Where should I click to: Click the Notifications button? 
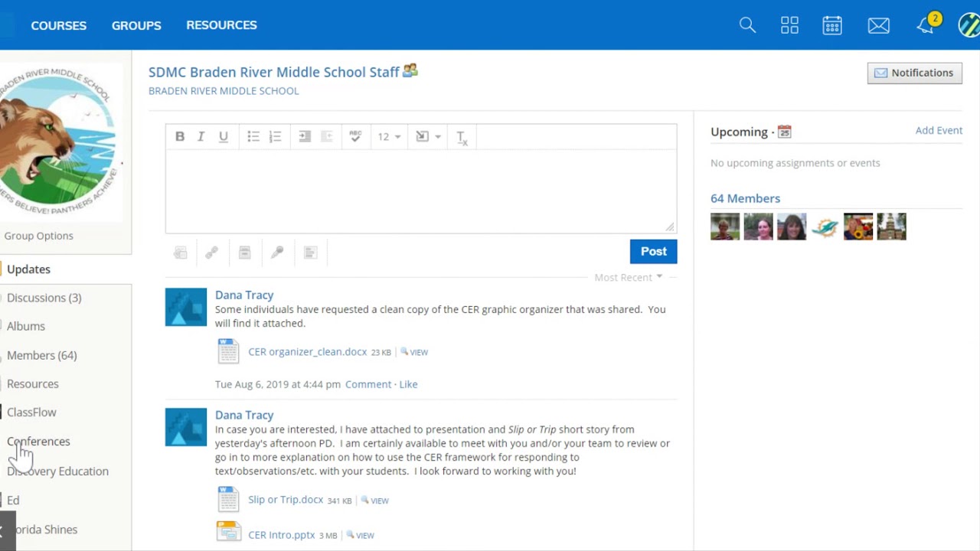(914, 73)
